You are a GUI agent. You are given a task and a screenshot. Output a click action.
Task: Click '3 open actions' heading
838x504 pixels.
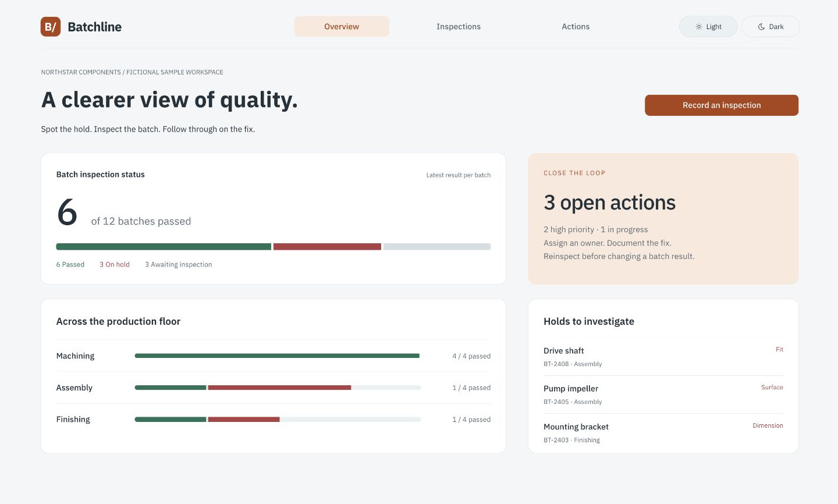pyautogui.click(x=609, y=203)
